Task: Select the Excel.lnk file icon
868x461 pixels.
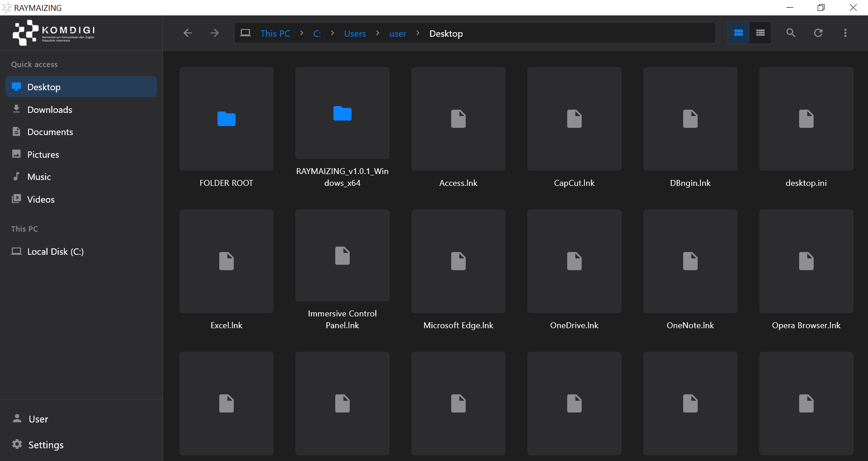Action: (x=227, y=261)
